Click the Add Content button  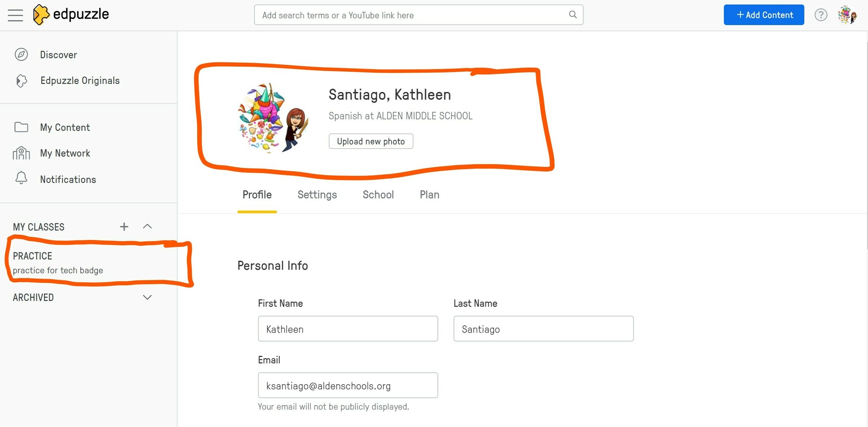click(763, 15)
